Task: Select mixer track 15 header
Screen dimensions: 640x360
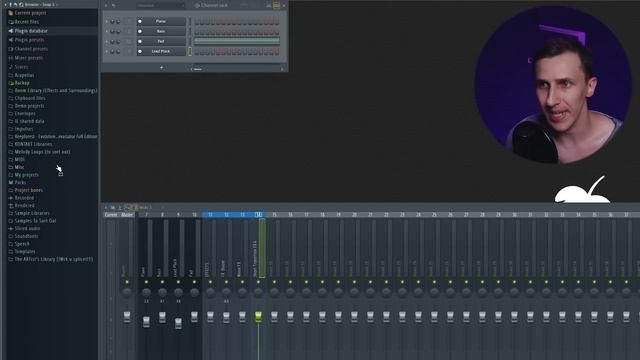Action: (x=274, y=215)
